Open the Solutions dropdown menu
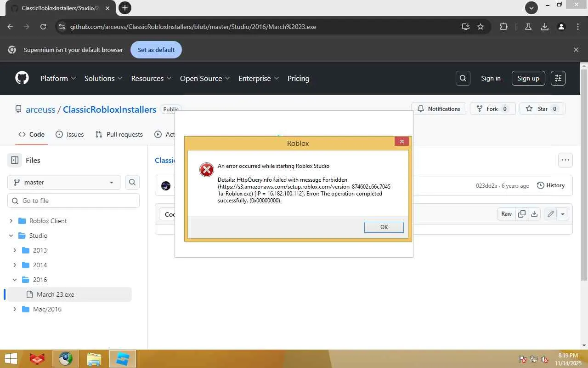 (103, 78)
